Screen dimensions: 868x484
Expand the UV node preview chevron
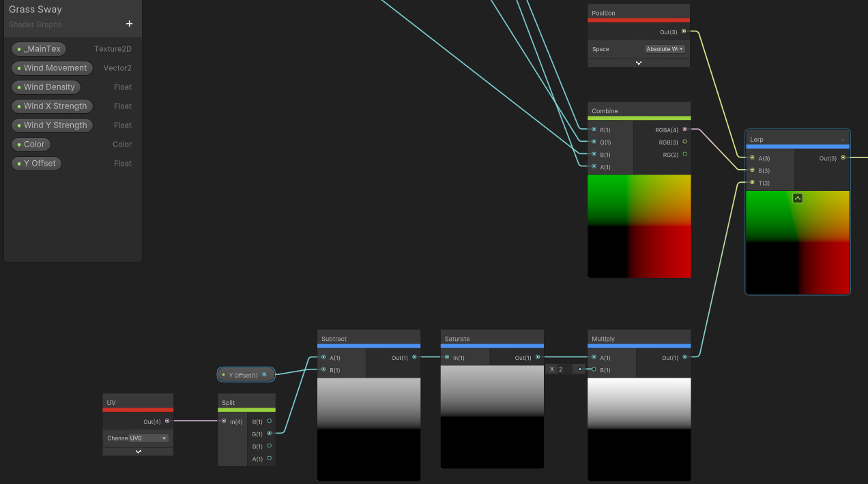[x=139, y=451]
